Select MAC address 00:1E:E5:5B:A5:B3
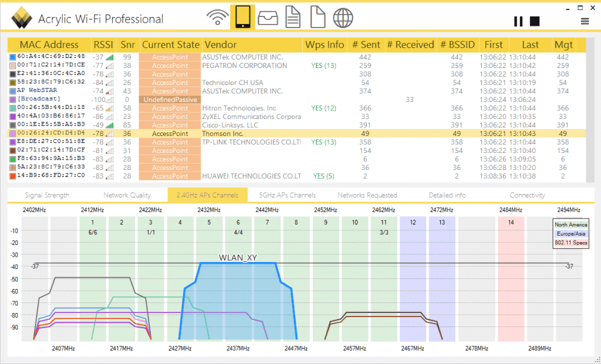The width and height of the screenshot is (601, 364). point(51,124)
